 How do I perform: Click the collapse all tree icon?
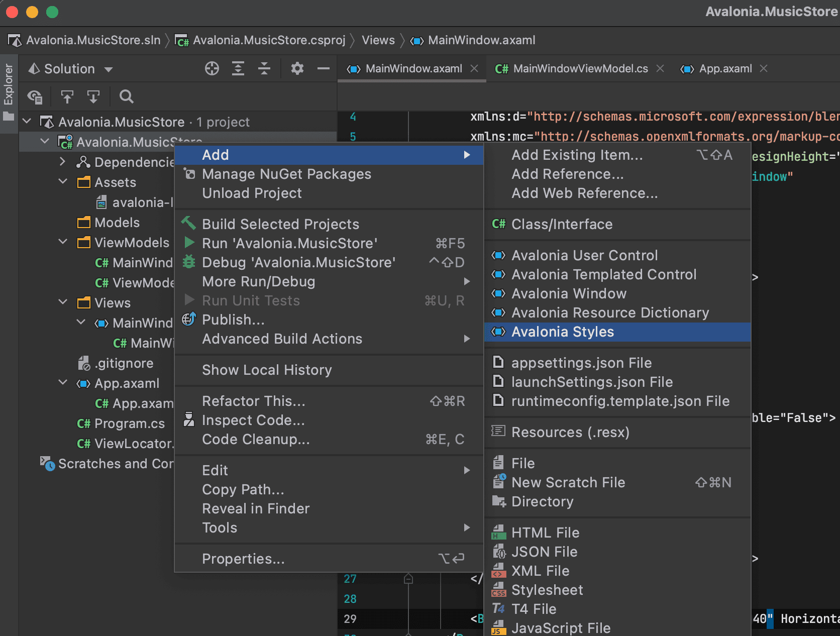click(x=264, y=69)
